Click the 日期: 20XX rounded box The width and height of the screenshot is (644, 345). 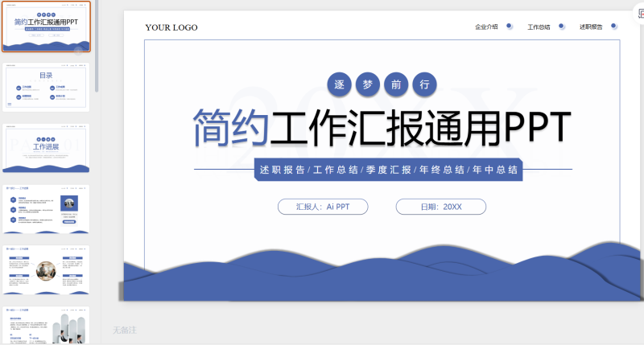[x=441, y=207]
